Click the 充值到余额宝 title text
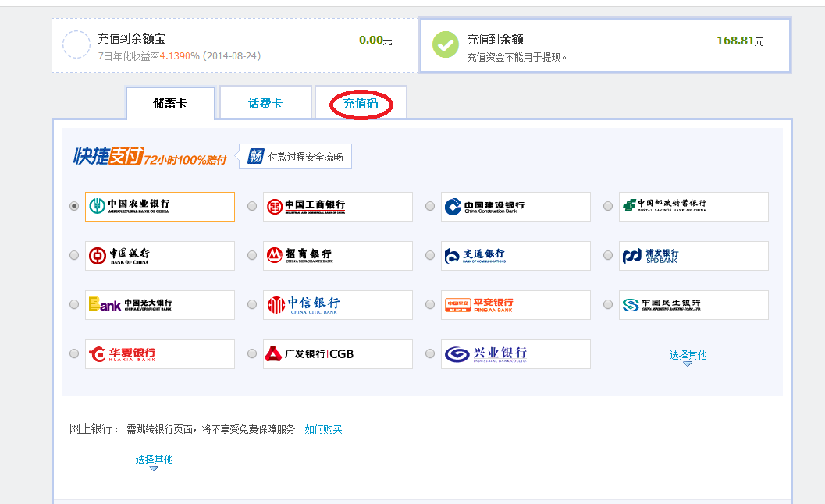This screenshot has width=825, height=504. [x=132, y=38]
